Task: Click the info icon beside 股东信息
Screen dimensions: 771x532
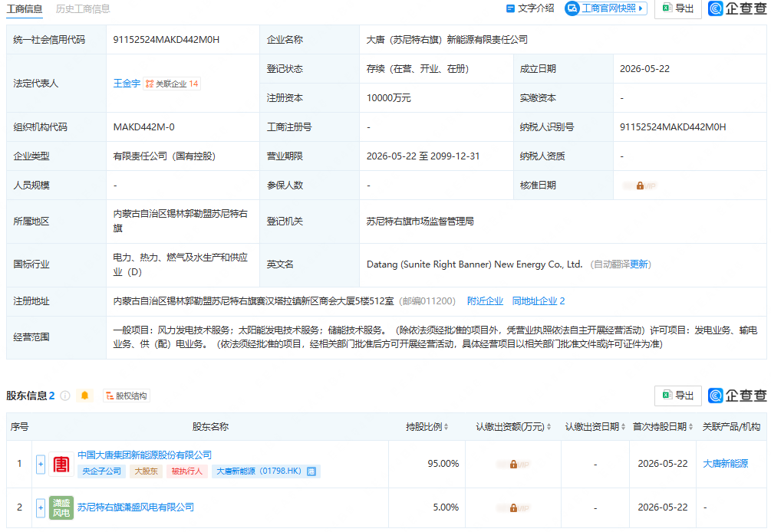Action: pos(65,396)
